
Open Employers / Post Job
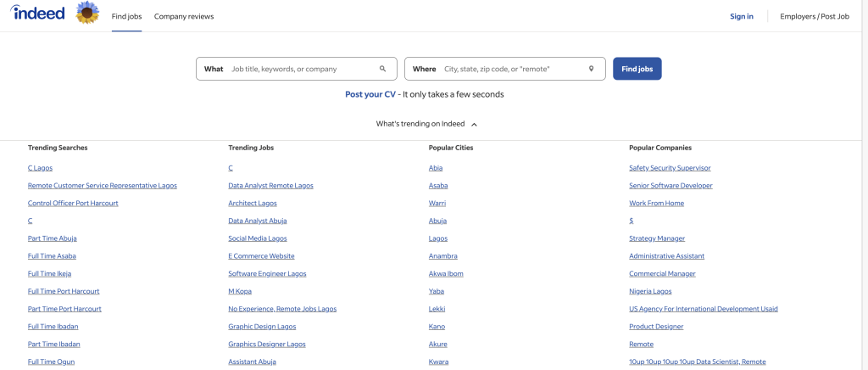pos(815,17)
